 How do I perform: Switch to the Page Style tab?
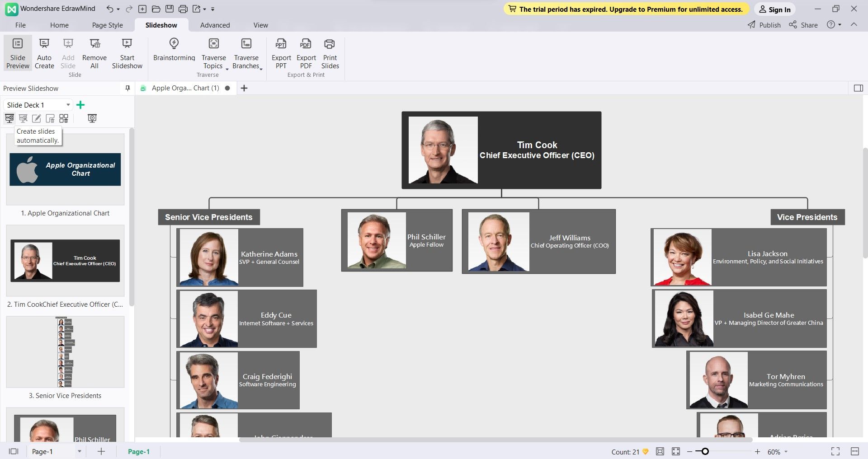click(108, 25)
